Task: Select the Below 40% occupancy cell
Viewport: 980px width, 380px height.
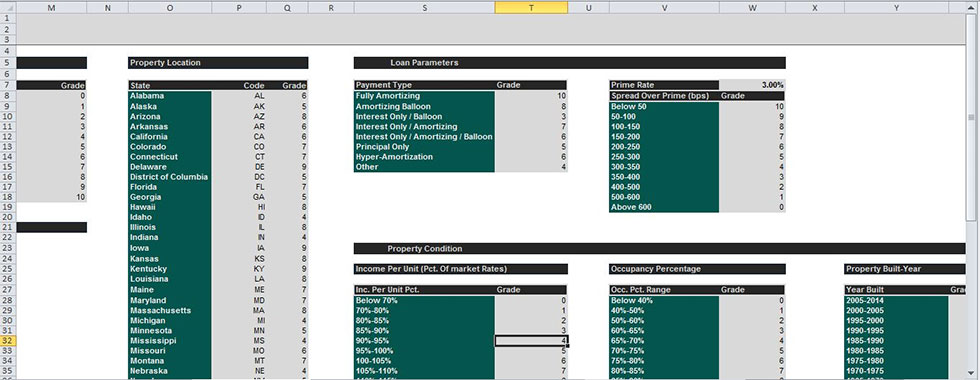Action: (x=664, y=301)
